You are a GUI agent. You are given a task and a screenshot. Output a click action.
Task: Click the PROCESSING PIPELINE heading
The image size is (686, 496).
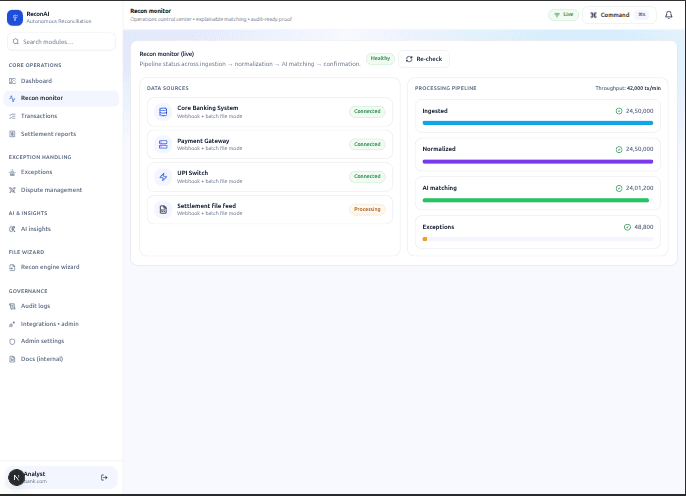pos(445,88)
